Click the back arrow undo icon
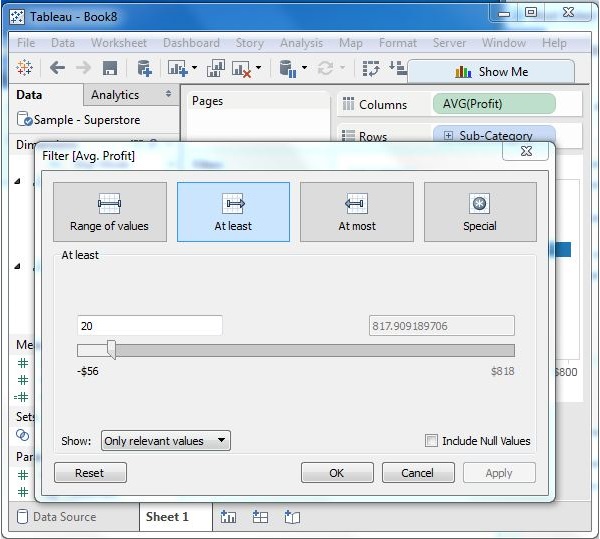 point(57,68)
